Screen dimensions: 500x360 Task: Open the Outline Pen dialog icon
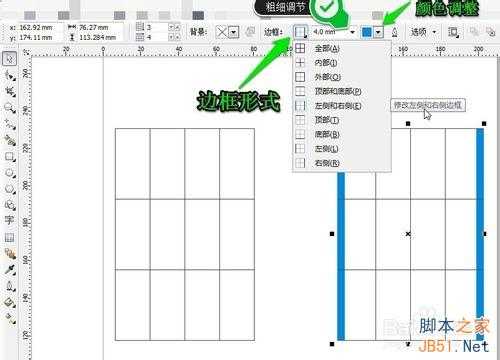click(395, 32)
